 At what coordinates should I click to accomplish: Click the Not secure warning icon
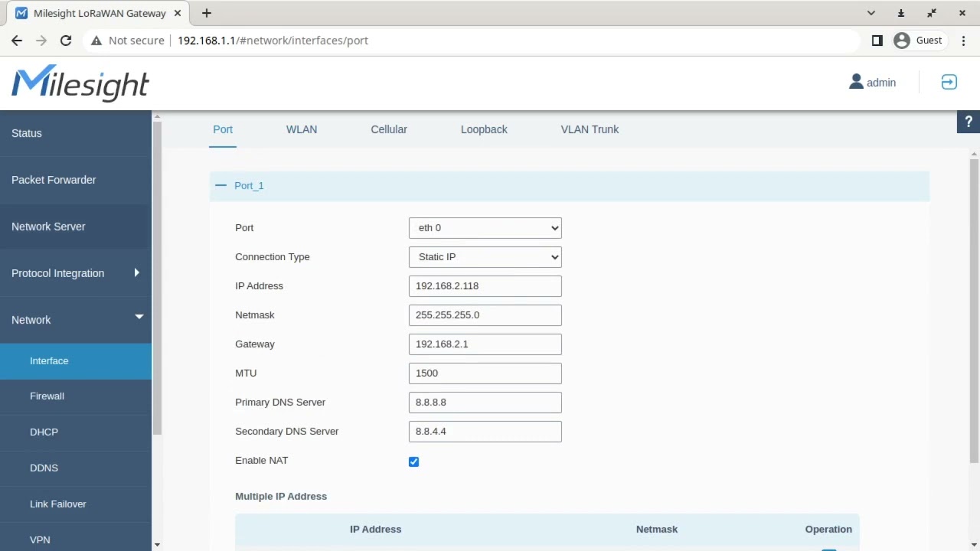[x=96, y=41]
